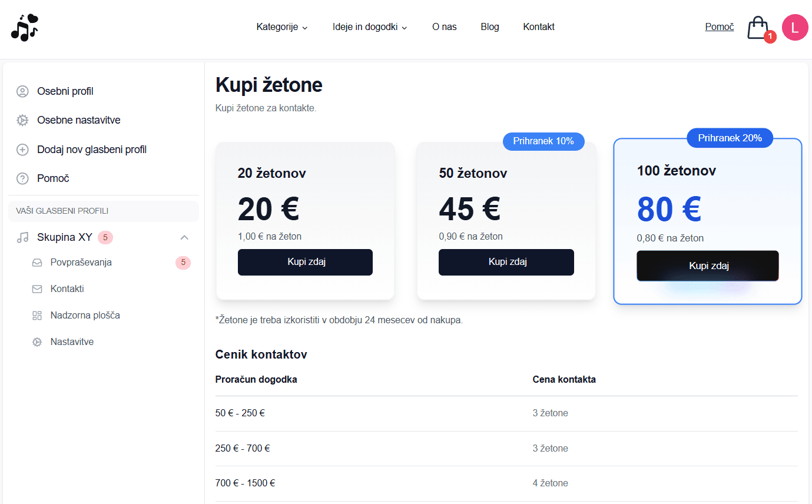
Task: Click the Kontakti envelope icon
Action: [37, 289]
